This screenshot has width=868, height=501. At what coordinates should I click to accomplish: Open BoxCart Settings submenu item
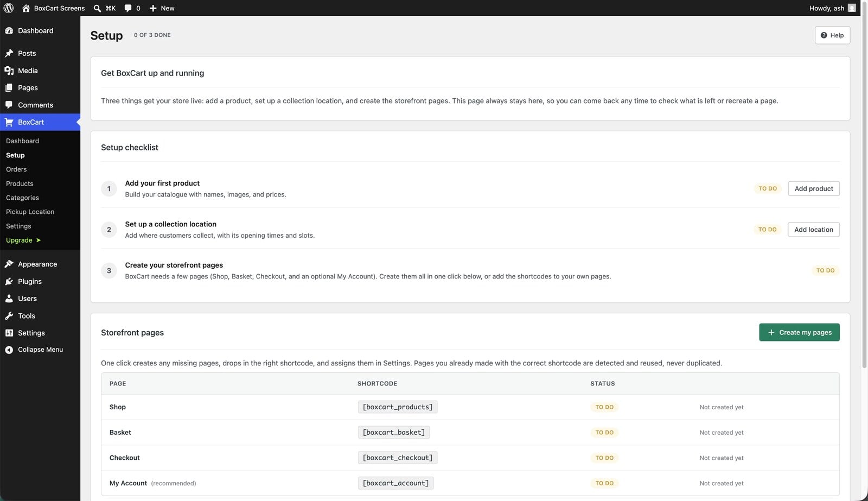tap(18, 226)
